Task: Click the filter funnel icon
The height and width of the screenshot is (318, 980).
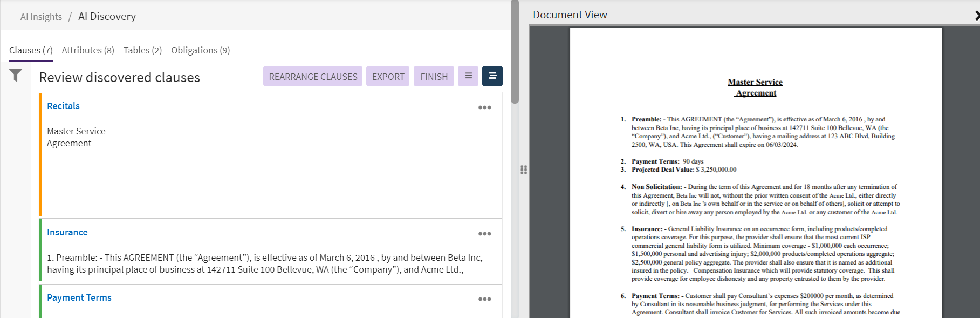Action: click(16, 75)
